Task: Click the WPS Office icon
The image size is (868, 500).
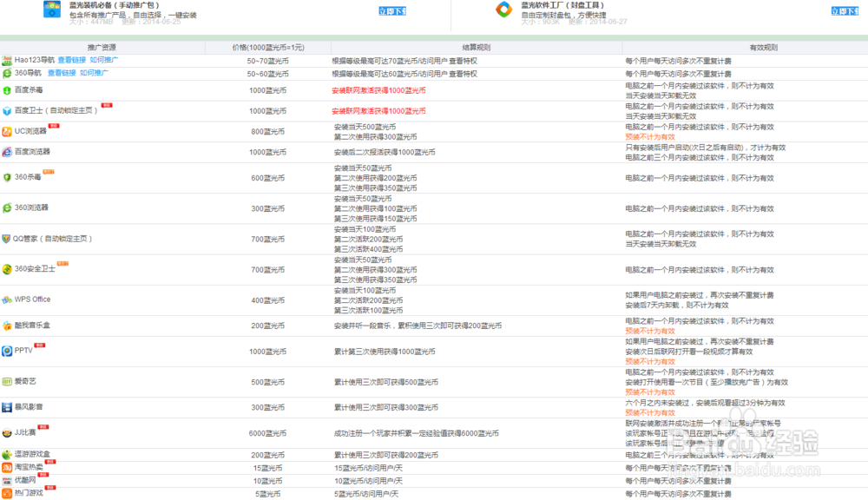Action: pos(7,299)
